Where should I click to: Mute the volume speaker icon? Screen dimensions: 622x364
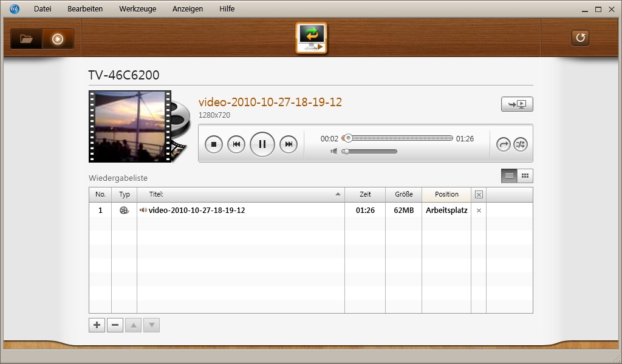pos(333,151)
